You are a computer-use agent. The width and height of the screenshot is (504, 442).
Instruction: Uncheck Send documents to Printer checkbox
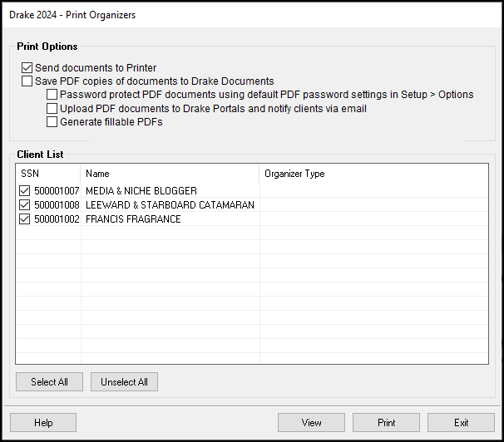coord(27,68)
